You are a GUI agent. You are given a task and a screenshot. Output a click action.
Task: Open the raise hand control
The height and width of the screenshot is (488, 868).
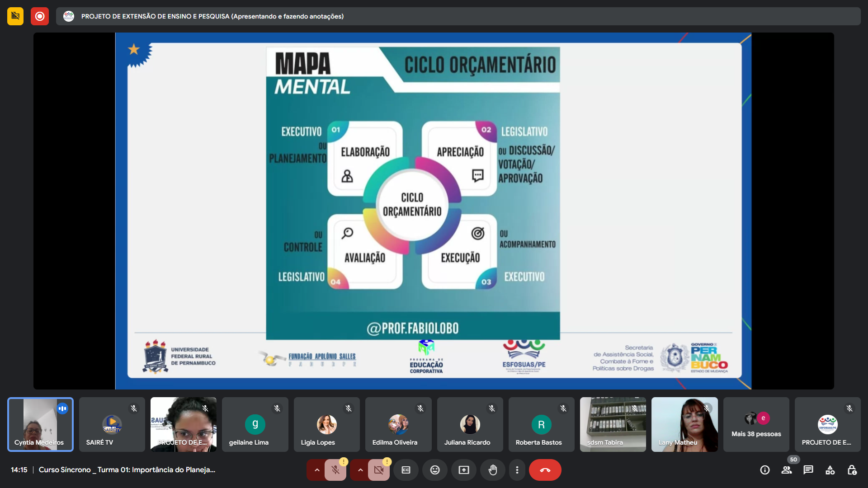point(493,470)
